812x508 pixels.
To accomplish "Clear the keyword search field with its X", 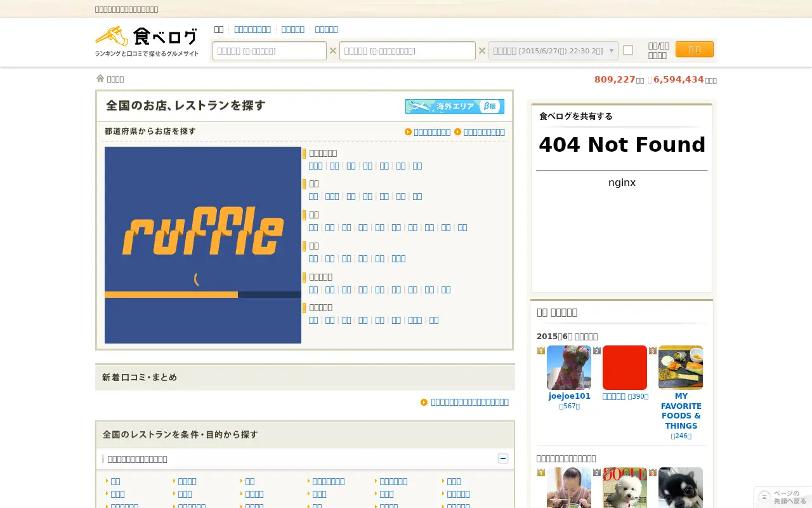I will coord(482,51).
